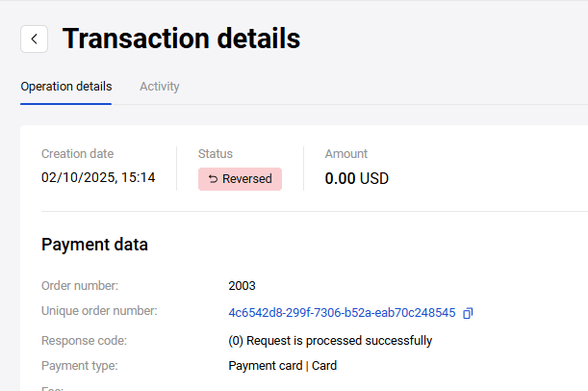The image size is (588, 391).
Task: Click the Payment card | Card value
Action: point(283,366)
